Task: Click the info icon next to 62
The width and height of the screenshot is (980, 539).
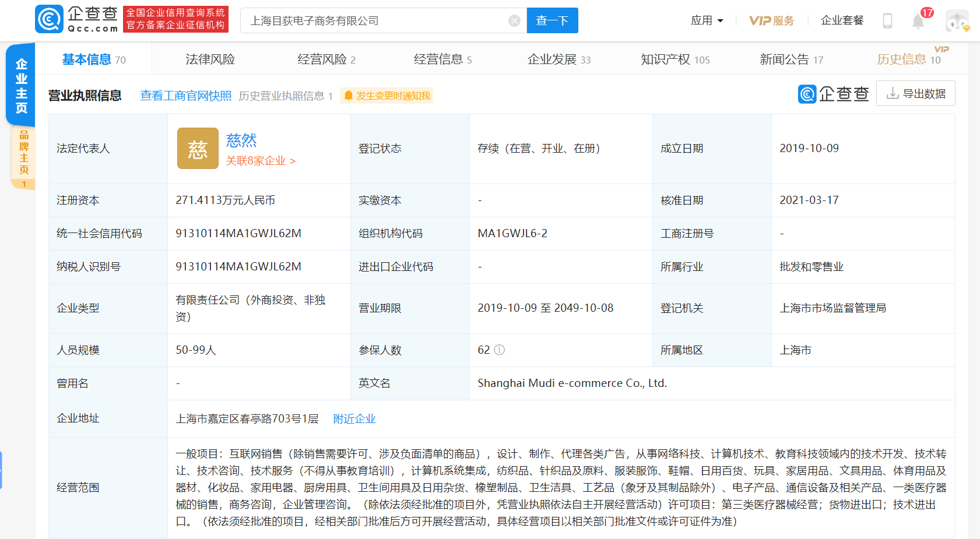Action: pos(500,350)
